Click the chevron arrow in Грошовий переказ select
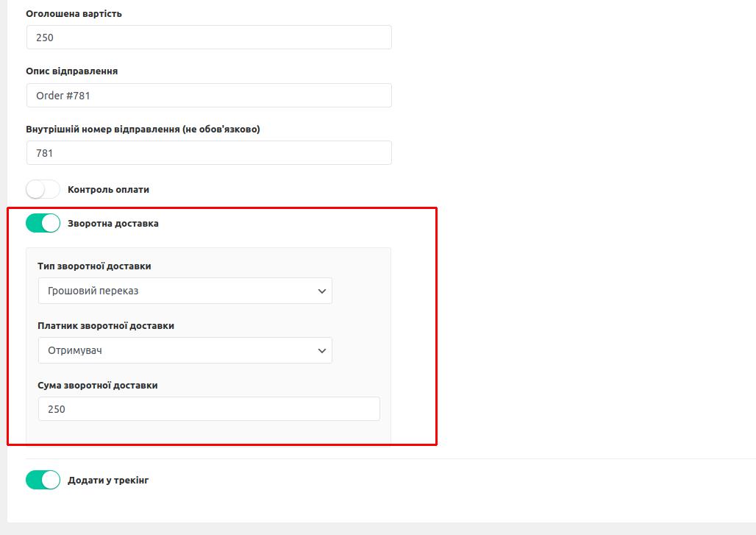756x535 pixels. click(x=321, y=291)
